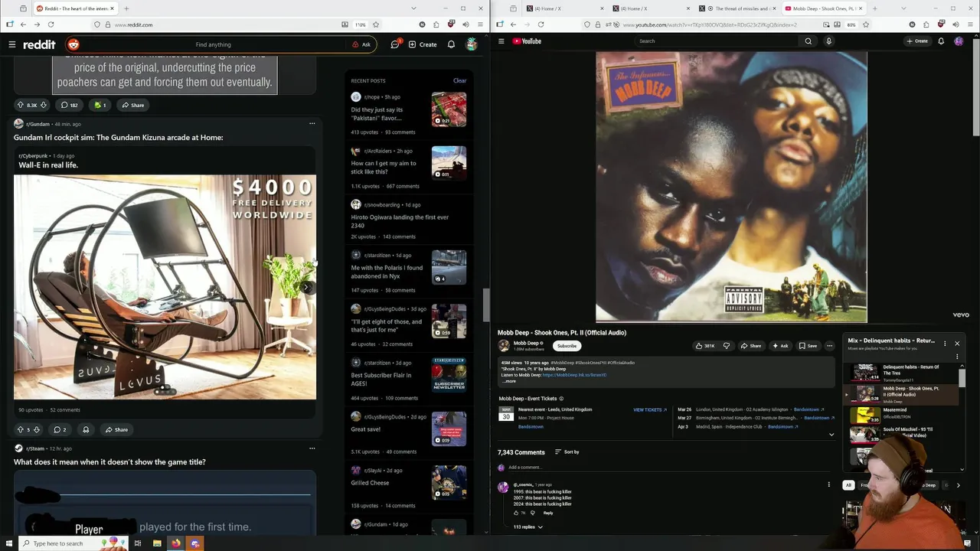Screen dimensions: 980x551
Task: Clear the Recent Posts list
Action: 459,80
